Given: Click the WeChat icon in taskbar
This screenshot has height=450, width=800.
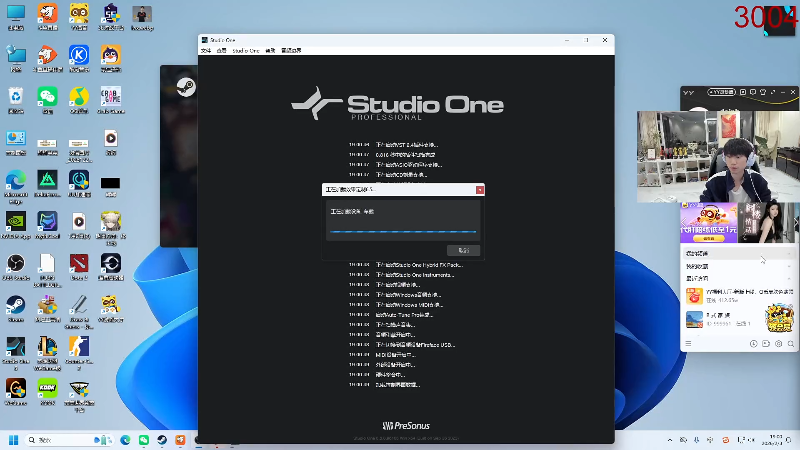Looking at the screenshot, I should click(144, 440).
